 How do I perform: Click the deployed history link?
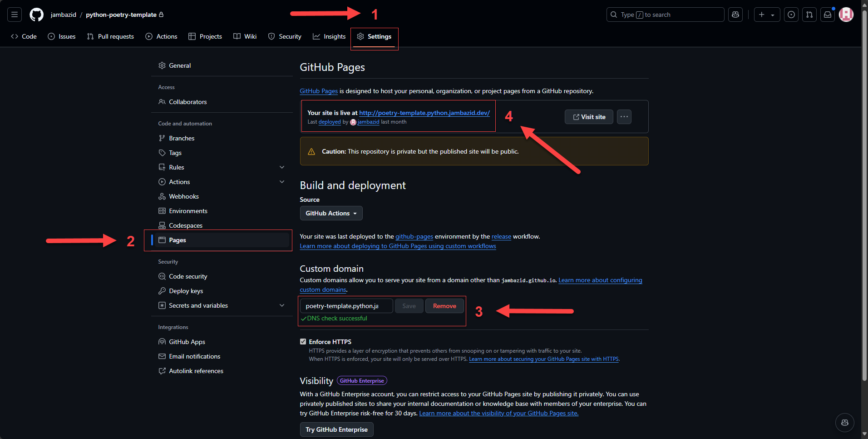pos(330,122)
